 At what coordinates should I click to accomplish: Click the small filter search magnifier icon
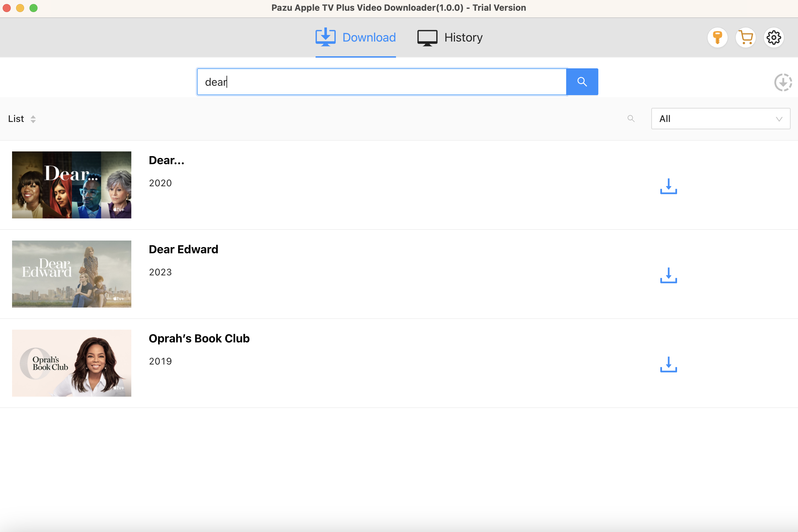(631, 119)
